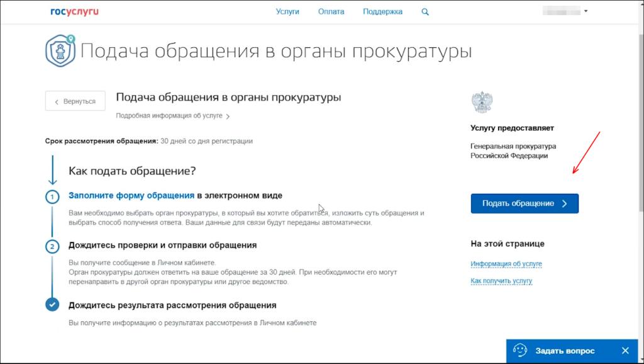Follow the Информация об услуге link

coord(506,264)
